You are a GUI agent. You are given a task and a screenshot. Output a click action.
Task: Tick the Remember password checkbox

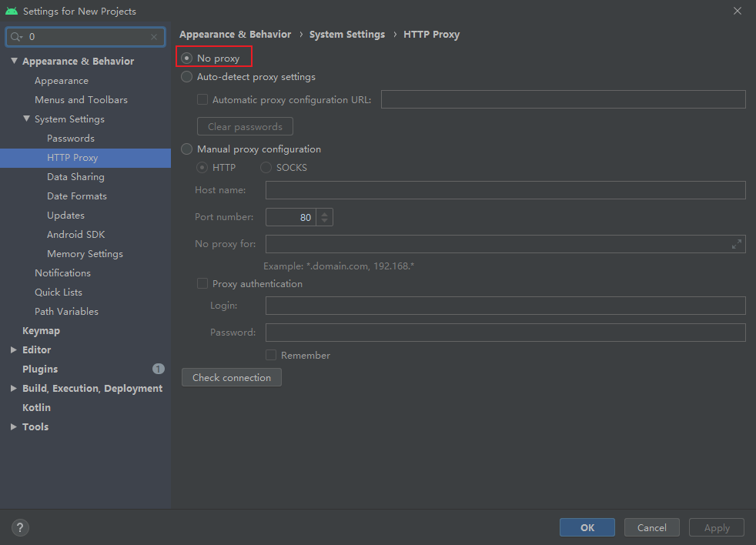271,355
